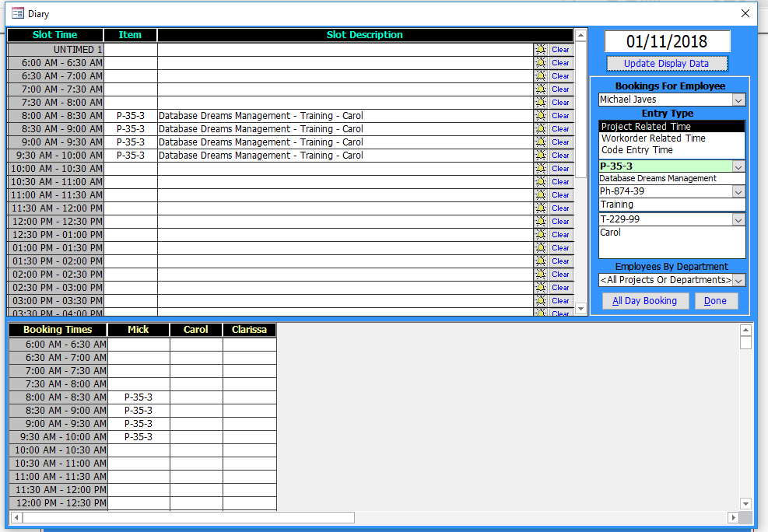Click slot description for 9:00 AM - 9:30 AM
Screen dimensions: 768x532
pos(345,142)
